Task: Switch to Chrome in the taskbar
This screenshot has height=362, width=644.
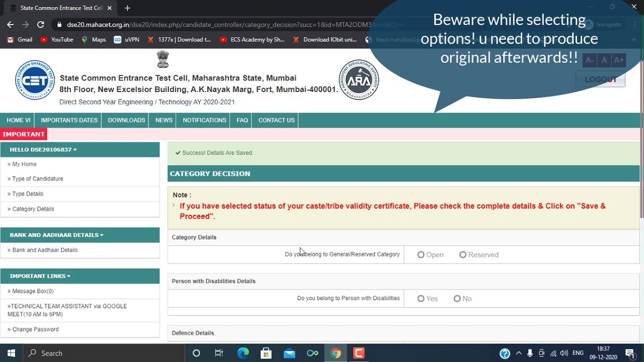Action: (x=336, y=353)
